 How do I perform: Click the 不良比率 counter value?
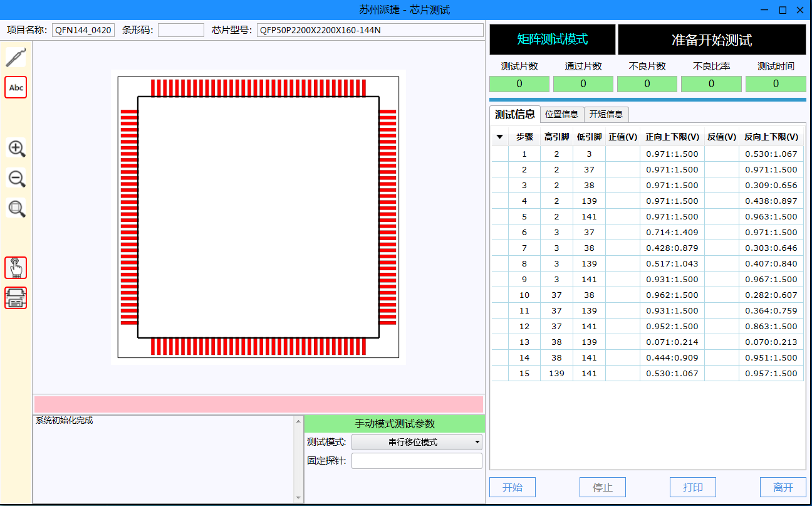[x=711, y=83]
